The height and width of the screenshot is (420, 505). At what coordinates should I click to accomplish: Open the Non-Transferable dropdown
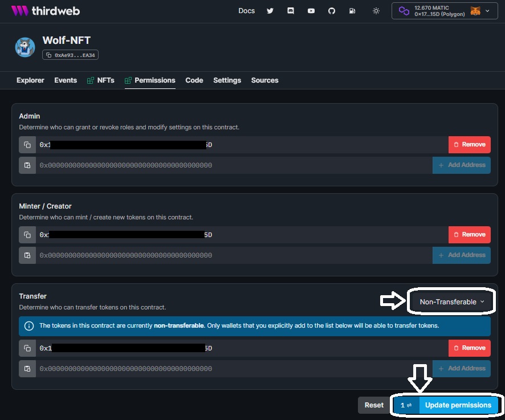(451, 302)
